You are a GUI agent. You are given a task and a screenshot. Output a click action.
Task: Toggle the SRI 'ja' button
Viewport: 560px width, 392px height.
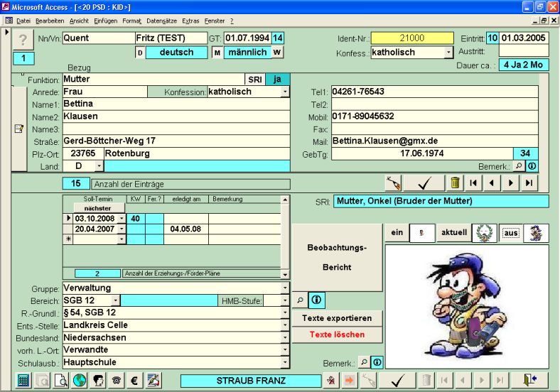277,80
